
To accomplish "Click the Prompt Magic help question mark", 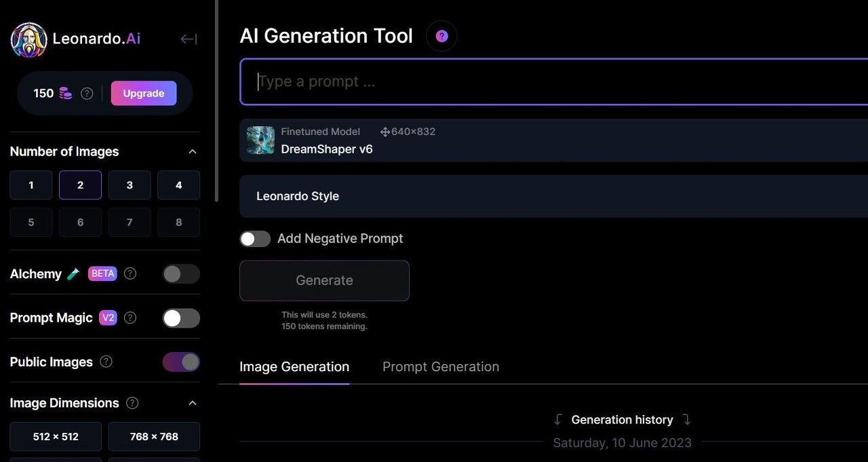I will [130, 317].
